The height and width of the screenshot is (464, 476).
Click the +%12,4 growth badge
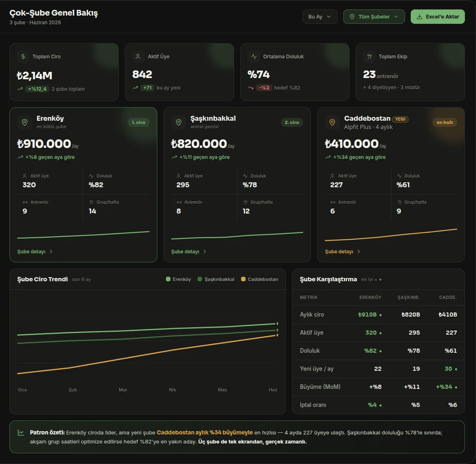37,89
